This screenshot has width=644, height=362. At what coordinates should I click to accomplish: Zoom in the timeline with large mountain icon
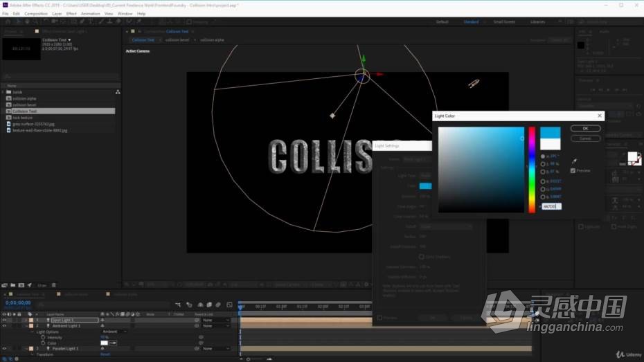click(269, 359)
